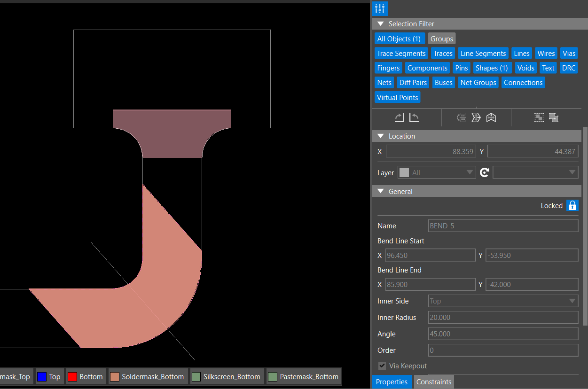Click the Name field BEND_5
Image resolution: width=588 pixels, height=389 pixels.
coord(503,226)
